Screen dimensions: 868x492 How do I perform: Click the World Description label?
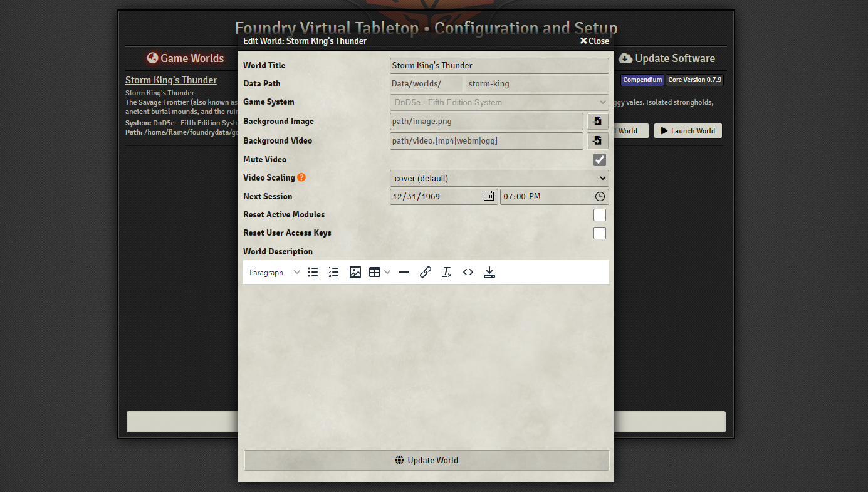click(278, 251)
